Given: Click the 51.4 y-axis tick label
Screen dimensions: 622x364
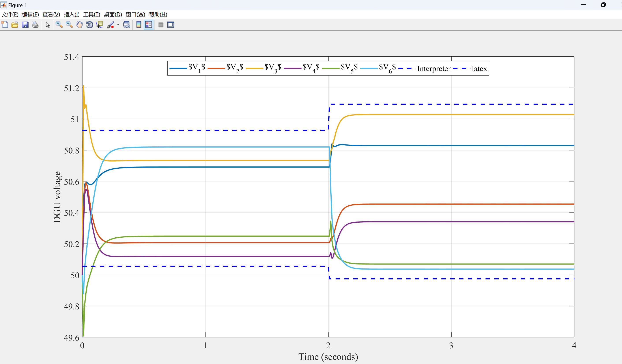Looking at the screenshot, I should (x=72, y=57).
